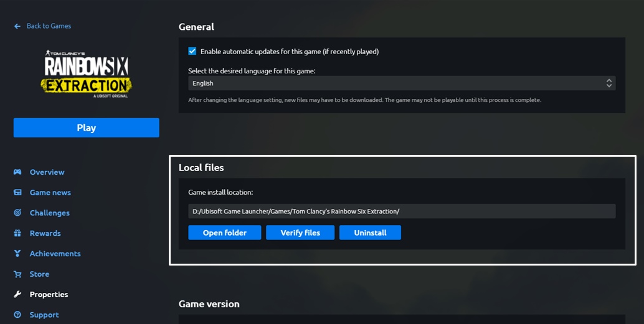Image resolution: width=644 pixels, height=324 pixels.
Task: Click the General heading
Action: coord(196,27)
